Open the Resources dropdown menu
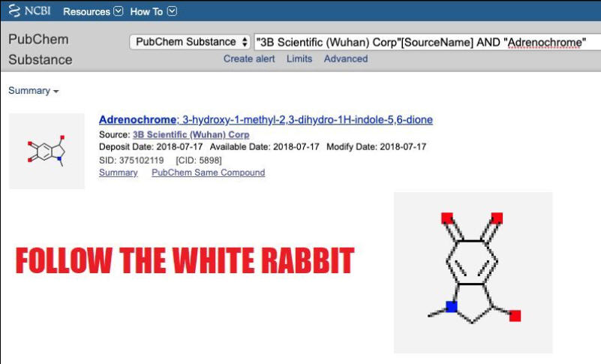The height and width of the screenshot is (364, 601). click(x=93, y=11)
